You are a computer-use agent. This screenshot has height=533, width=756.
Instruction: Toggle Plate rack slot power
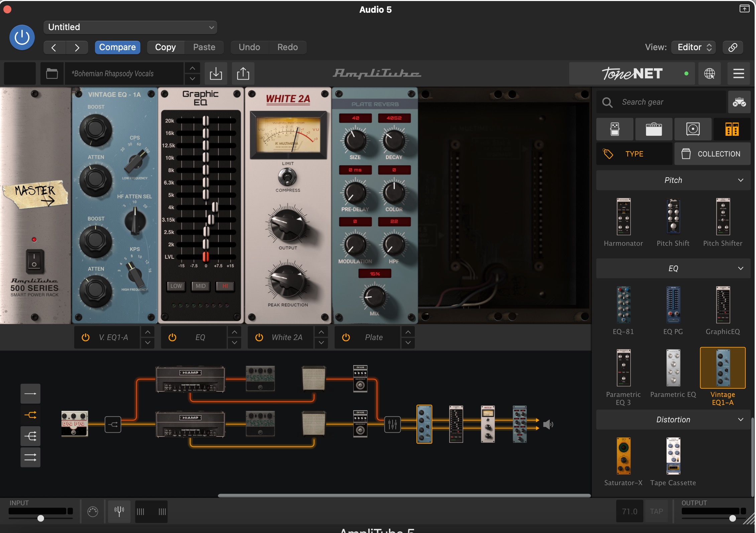pos(346,337)
